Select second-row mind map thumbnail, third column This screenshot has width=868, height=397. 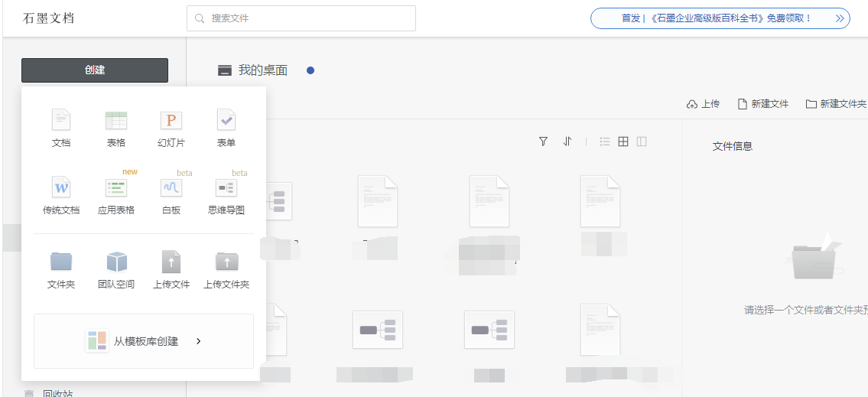coord(489,330)
